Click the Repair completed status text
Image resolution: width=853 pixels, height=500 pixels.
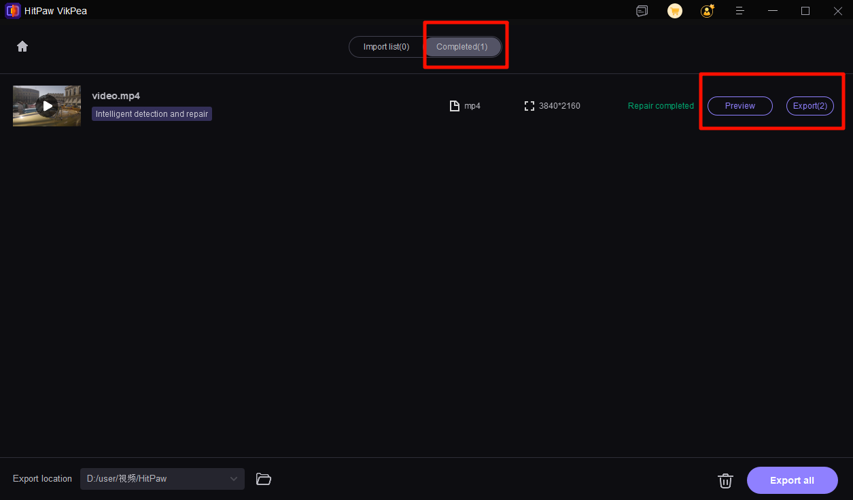coord(660,106)
